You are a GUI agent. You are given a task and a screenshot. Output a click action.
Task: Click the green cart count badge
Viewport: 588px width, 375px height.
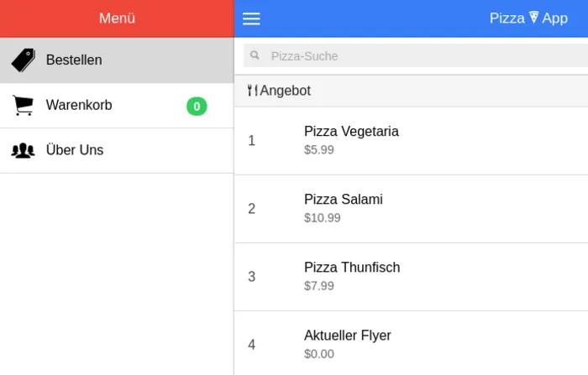coord(197,106)
